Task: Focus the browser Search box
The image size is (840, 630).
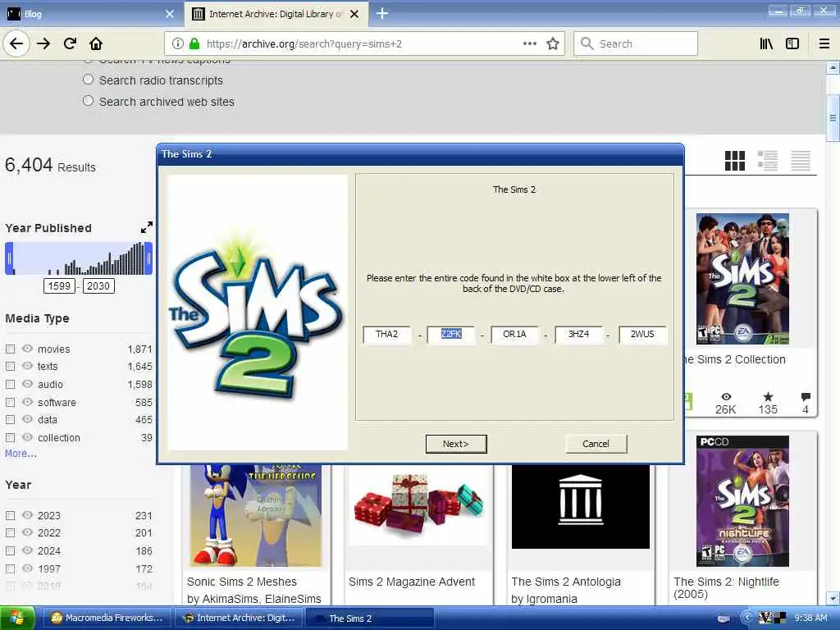Action: (x=636, y=43)
